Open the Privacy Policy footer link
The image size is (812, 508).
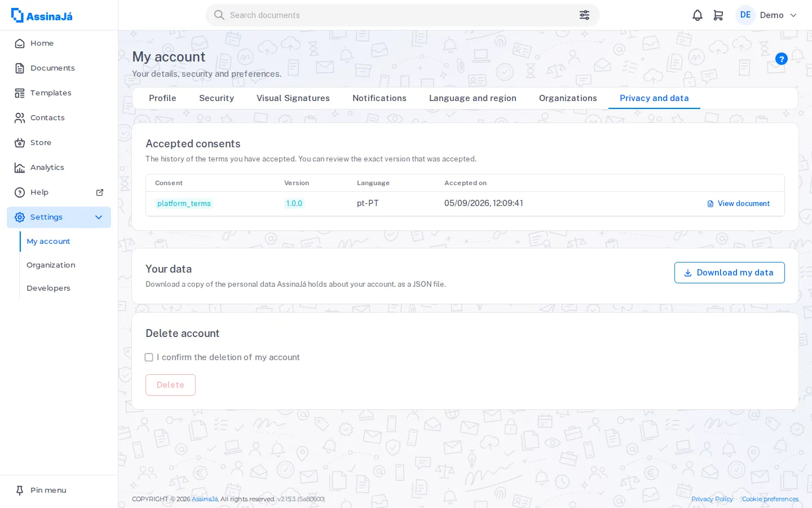pos(712,499)
